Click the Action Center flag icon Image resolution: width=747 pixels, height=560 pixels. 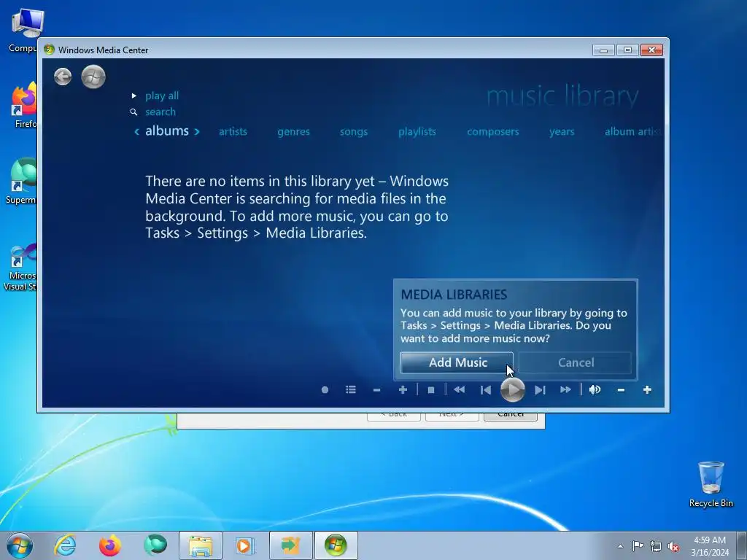(638, 546)
